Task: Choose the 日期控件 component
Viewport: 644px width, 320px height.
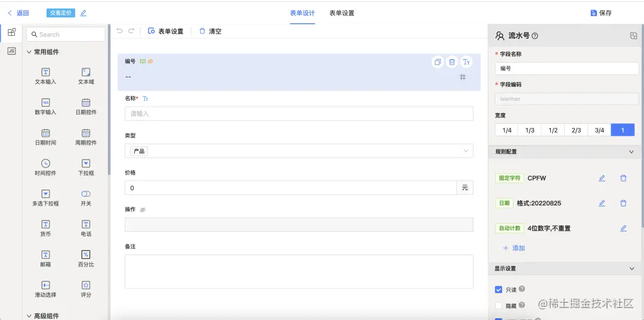Action: point(86,106)
